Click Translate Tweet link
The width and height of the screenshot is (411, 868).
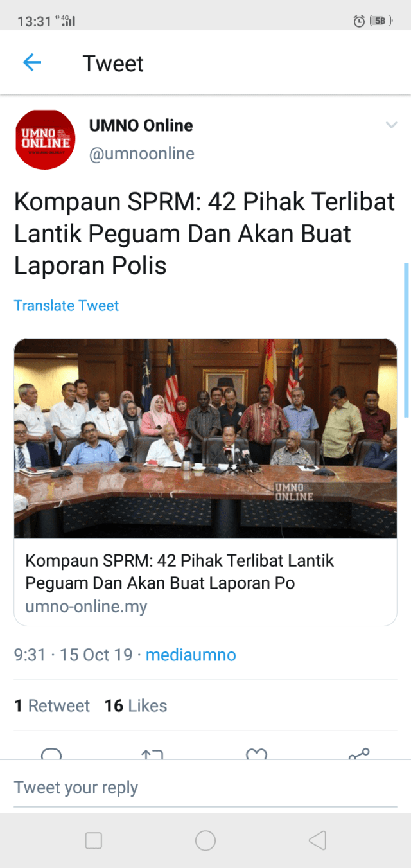click(x=66, y=305)
